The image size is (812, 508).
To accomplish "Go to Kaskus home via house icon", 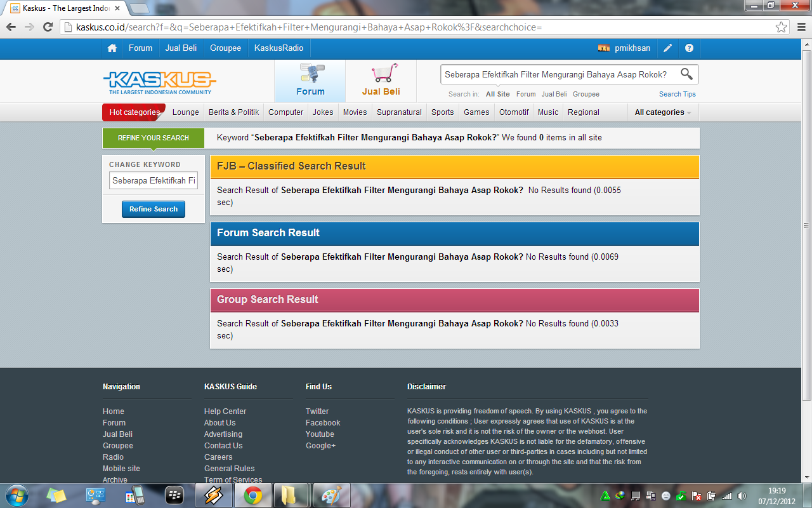I will [x=112, y=48].
